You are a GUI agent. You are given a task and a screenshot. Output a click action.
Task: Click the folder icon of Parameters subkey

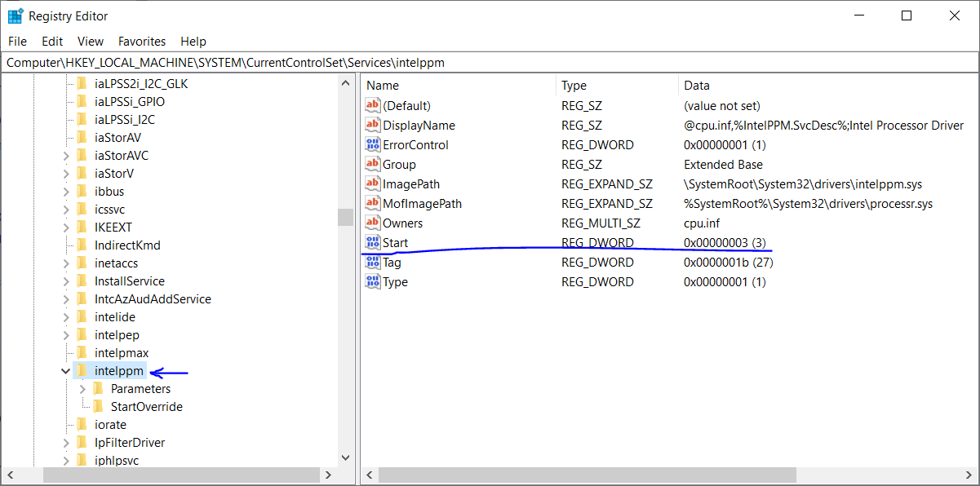(x=98, y=388)
